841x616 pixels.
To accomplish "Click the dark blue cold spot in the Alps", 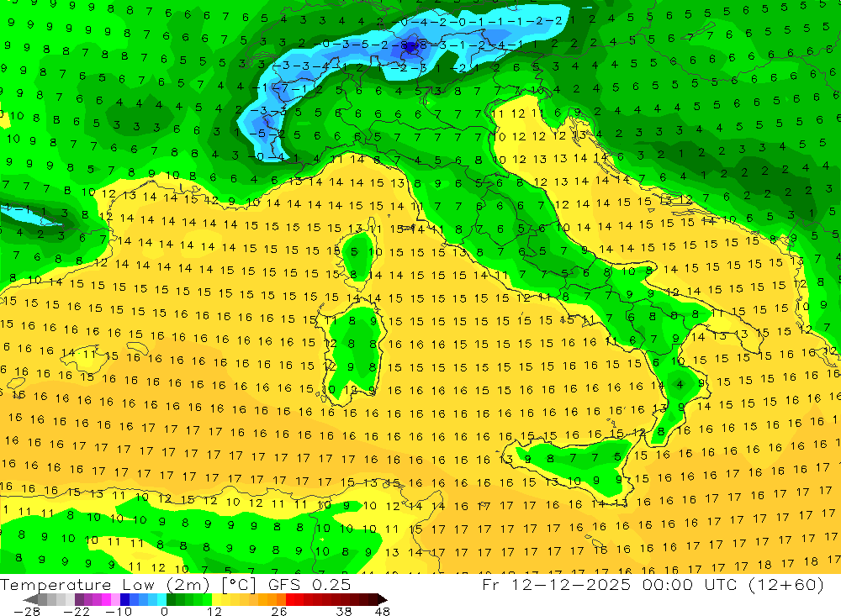I will tap(411, 47).
